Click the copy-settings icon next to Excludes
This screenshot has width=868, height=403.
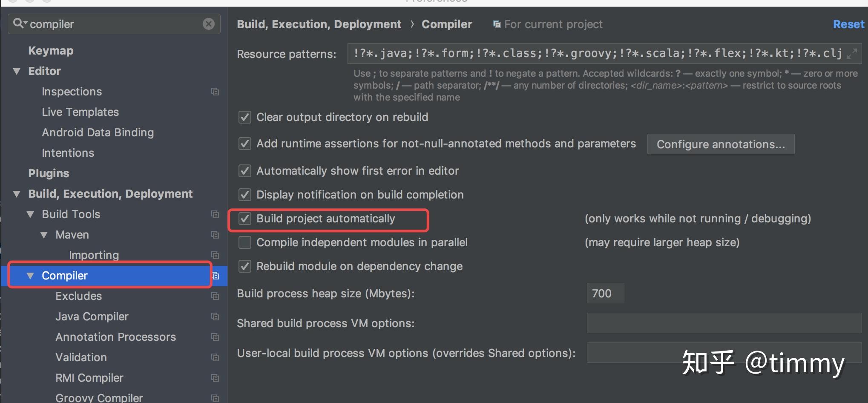(215, 296)
